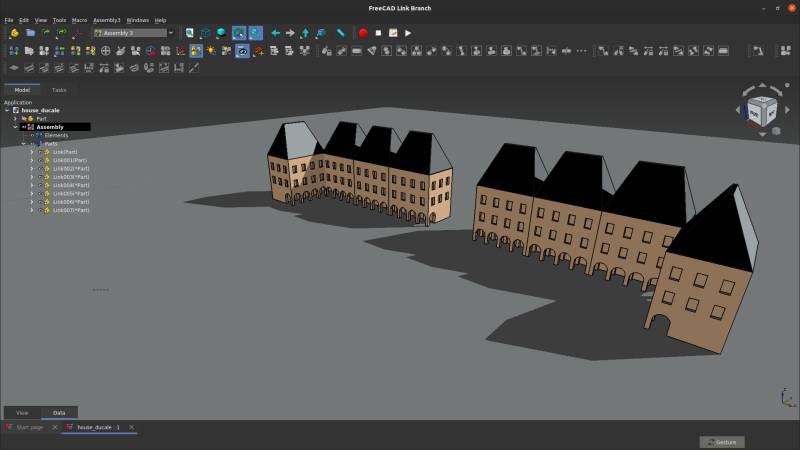Click the solid cyan cube view icon

221,33
